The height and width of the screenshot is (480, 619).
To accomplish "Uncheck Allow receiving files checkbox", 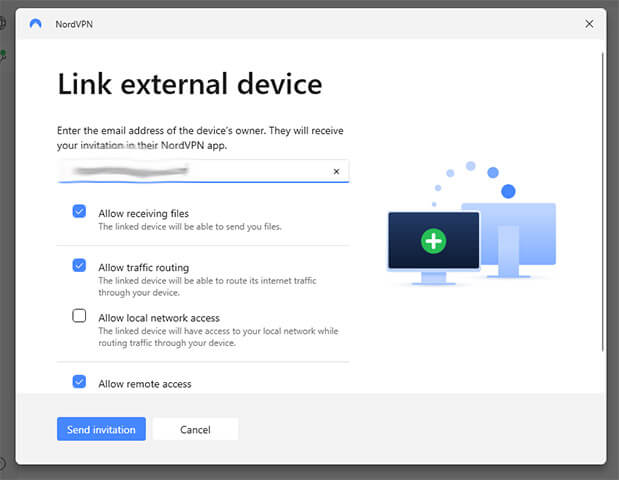I will click(79, 211).
